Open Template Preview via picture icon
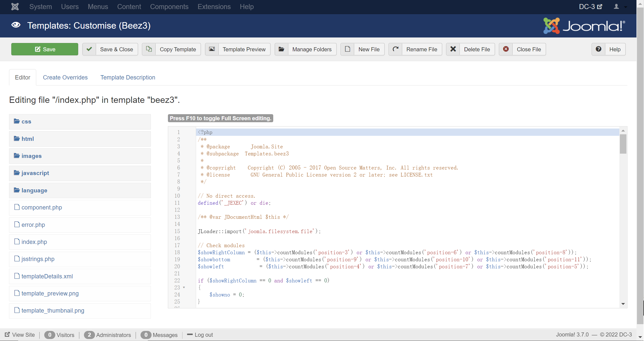644x341 pixels. click(212, 49)
